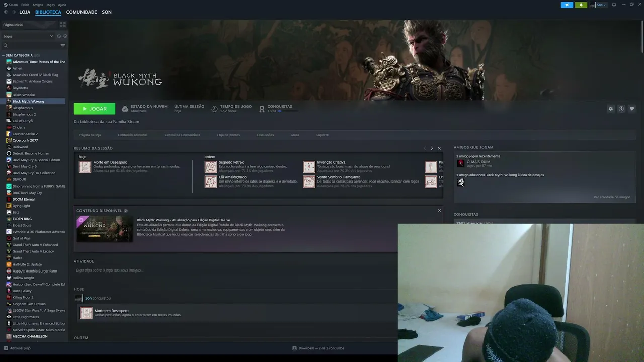Image resolution: width=644 pixels, height=362 pixels.
Task: Open advanced library filter options icon
Action: point(63,46)
